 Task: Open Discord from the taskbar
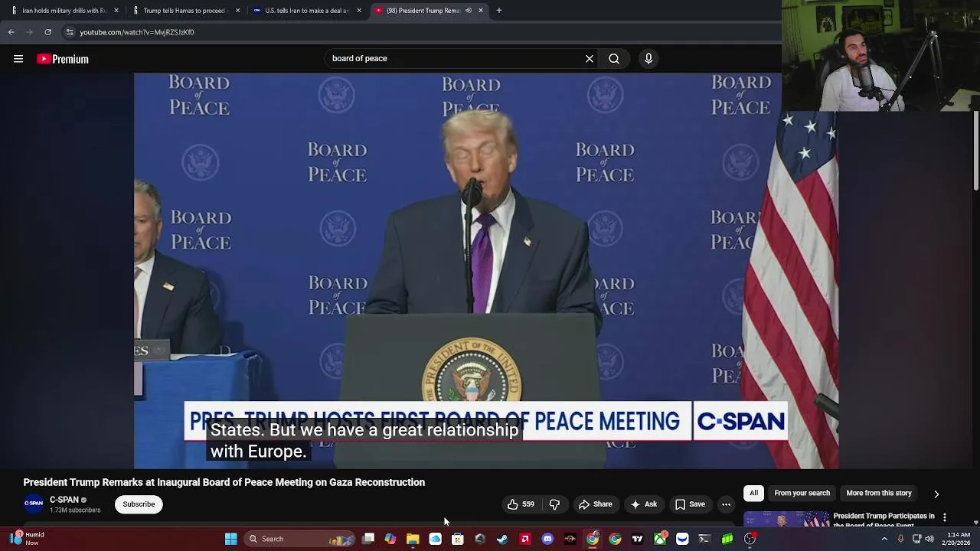click(547, 539)
